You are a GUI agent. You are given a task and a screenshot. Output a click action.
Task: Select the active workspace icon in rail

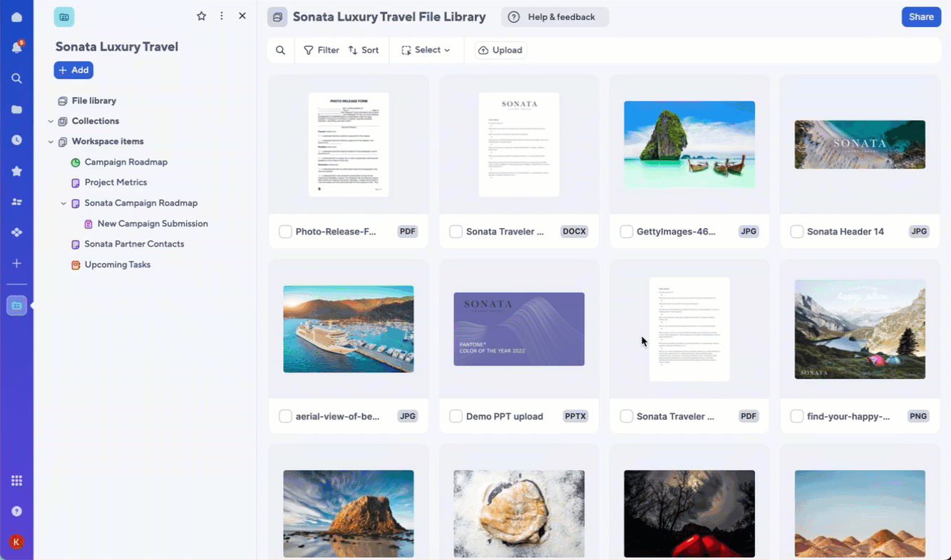click(x=16, y=306)
